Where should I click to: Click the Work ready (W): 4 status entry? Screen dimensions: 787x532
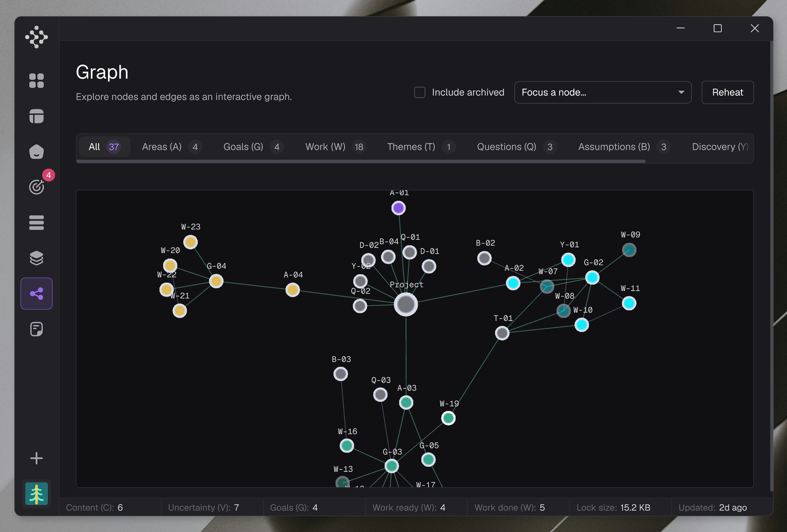point(409,508)
